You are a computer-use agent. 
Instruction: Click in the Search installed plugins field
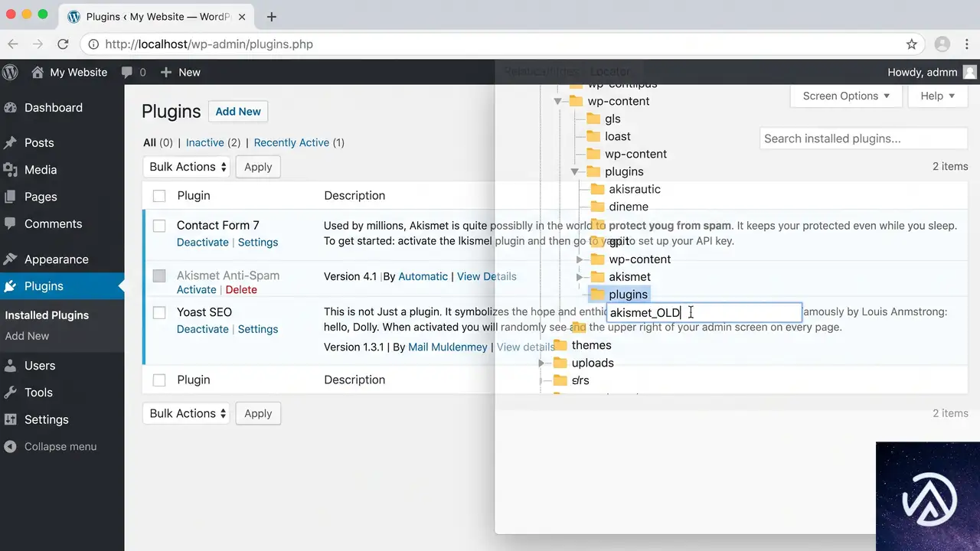tap(864, 139)
